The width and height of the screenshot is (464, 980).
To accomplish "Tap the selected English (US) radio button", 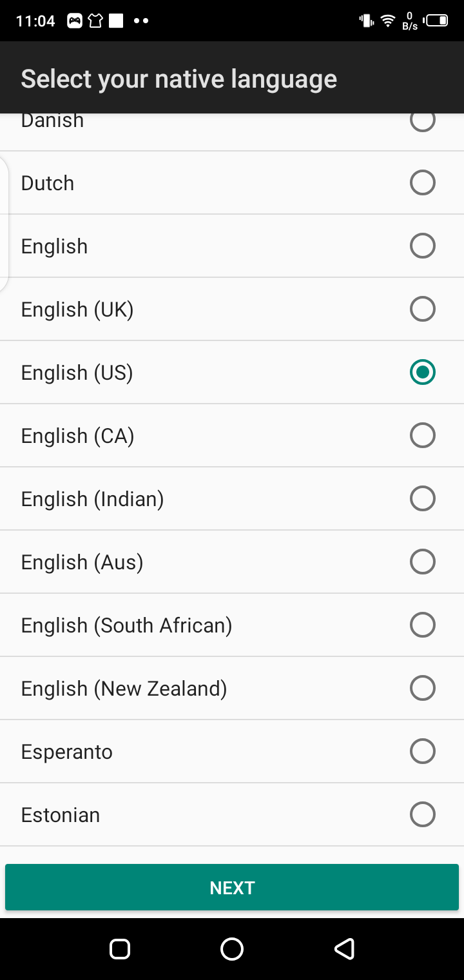I will point(423,372).
